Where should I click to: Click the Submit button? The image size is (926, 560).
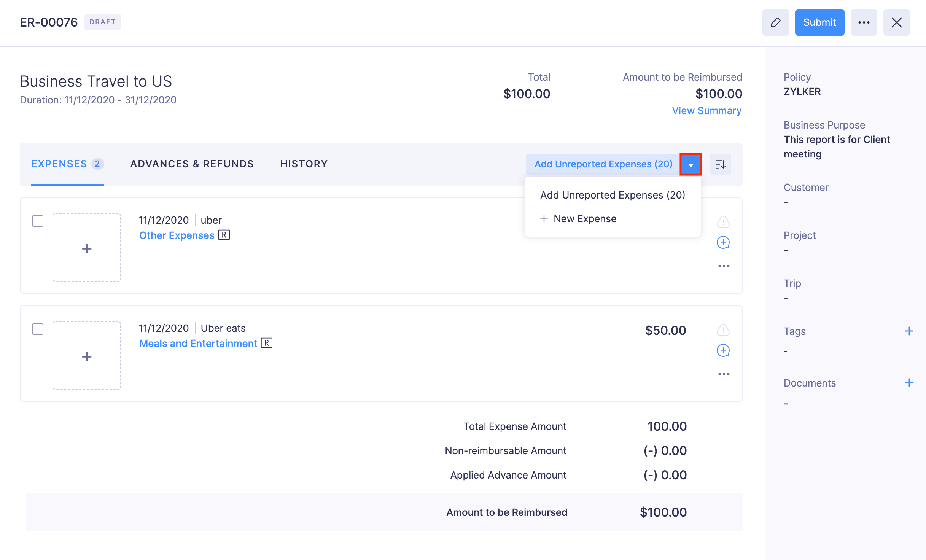[819, 22]
